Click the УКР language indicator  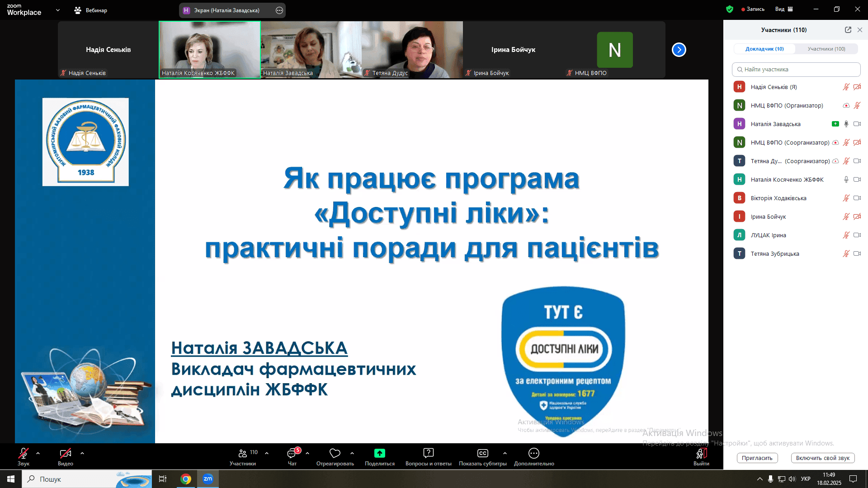click(x=806, y=479)
